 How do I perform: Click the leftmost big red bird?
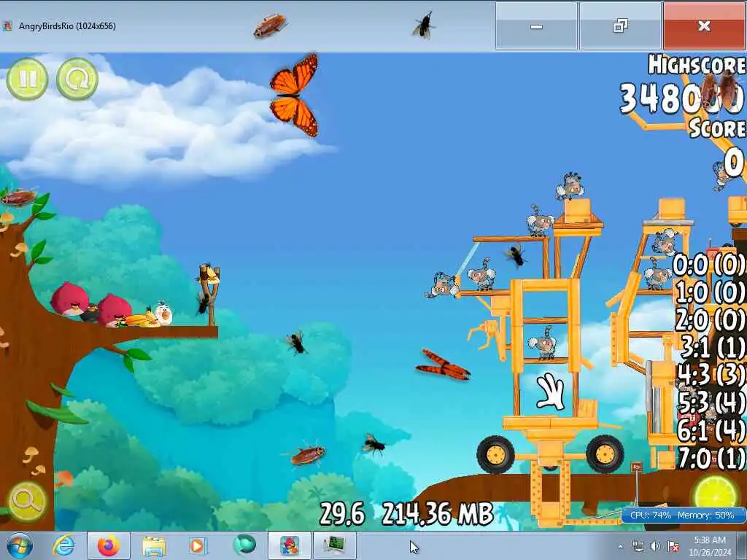pyautogui.click(x=69, y=298)
